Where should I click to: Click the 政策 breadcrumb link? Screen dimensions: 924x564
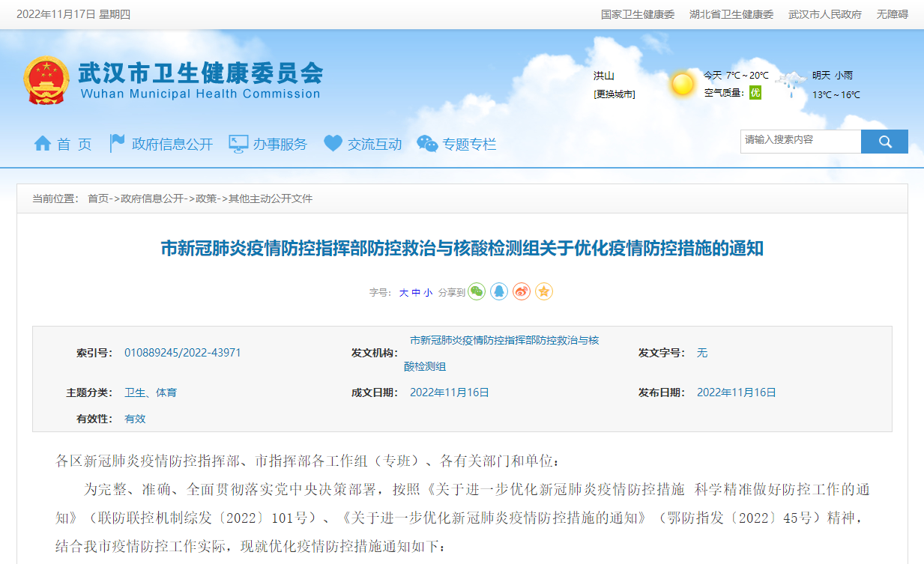tap(206, 198)
